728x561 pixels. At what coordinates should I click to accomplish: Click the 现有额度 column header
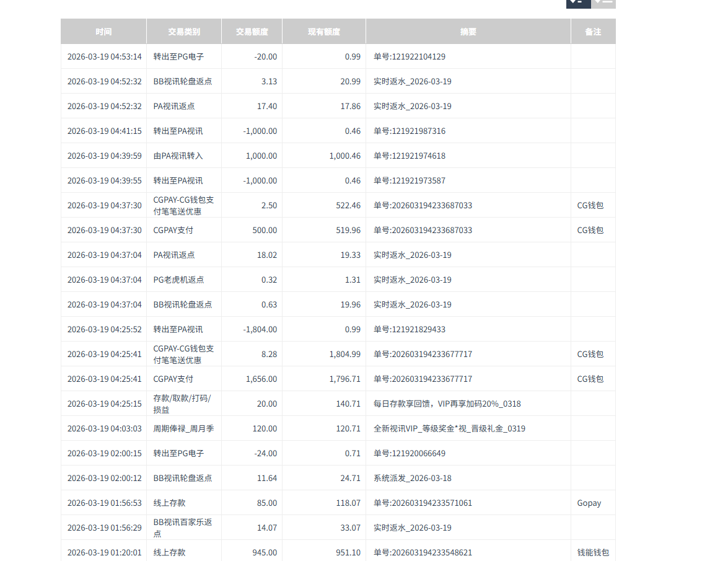point(323,31)
